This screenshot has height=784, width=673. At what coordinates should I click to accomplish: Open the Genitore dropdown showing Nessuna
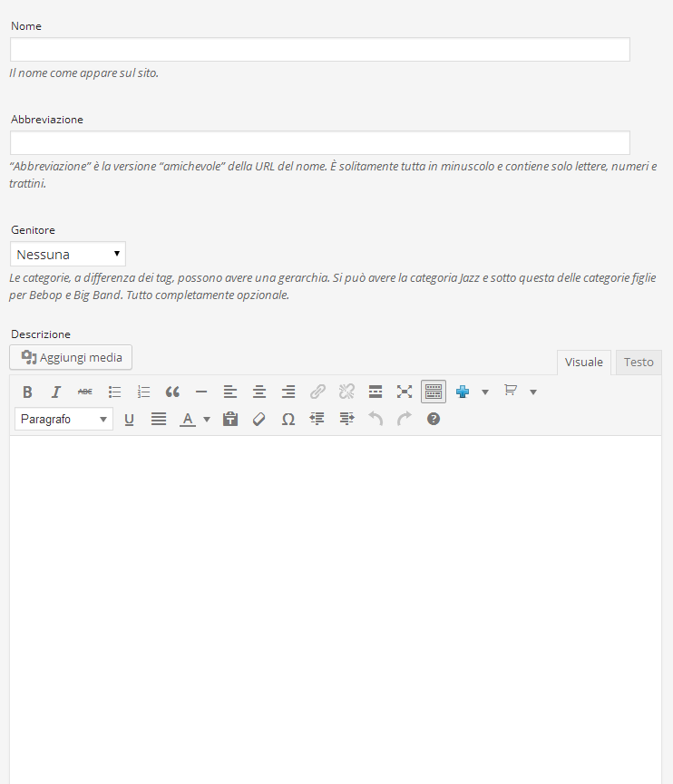click(68, 254)
